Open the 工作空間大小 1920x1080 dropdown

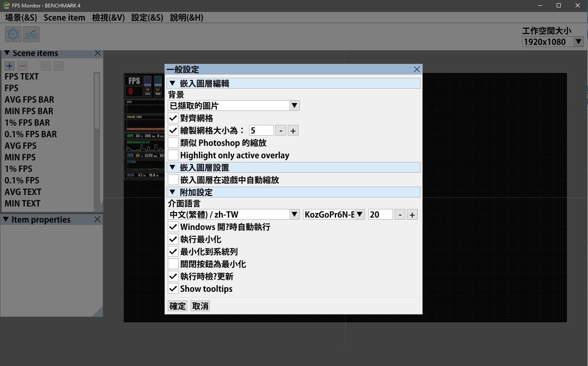553,42
